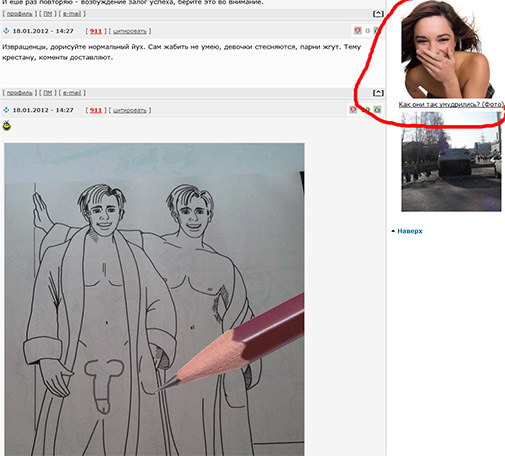Open the 'Как они так умудрились? (Фото)' link
This screenshot has height=456, width=505.
[x=451, y=104]
